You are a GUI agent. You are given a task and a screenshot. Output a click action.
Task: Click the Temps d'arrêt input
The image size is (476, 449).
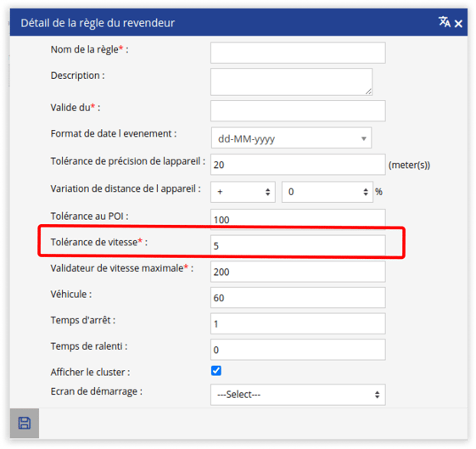point(298,323)
